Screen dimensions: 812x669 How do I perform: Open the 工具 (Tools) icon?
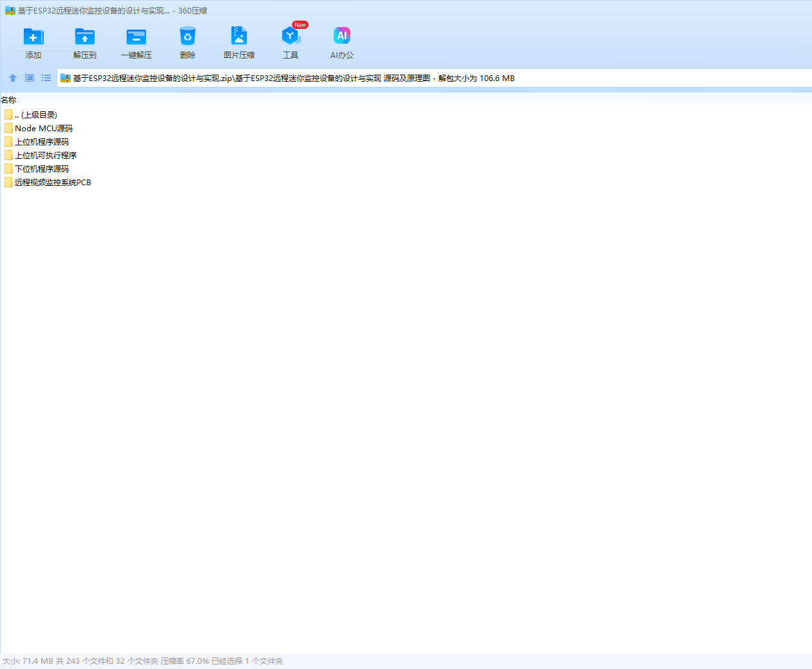pos(291,37)
